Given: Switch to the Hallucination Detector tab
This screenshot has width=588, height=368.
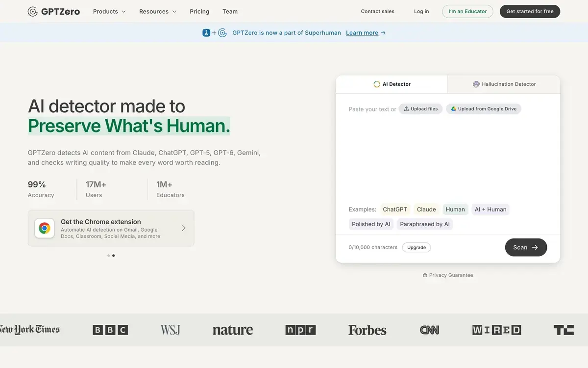Looking at the screenshot, I should click(504, 84).
